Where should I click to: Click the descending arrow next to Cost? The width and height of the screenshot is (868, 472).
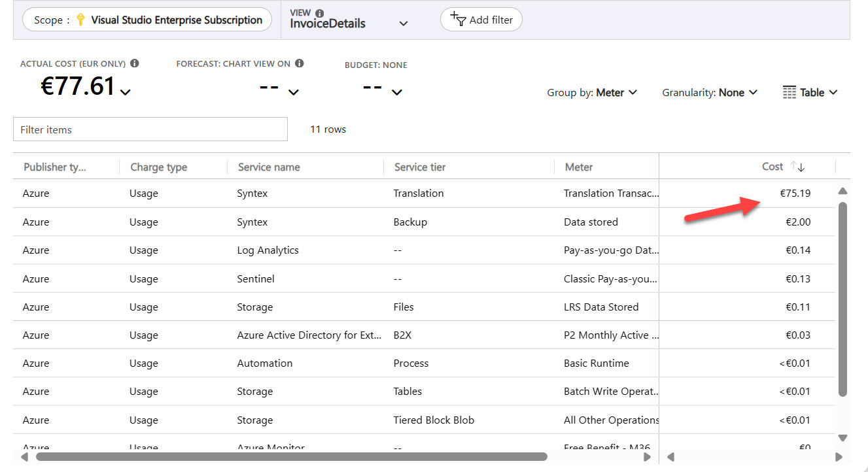click(x=801, y=167)
